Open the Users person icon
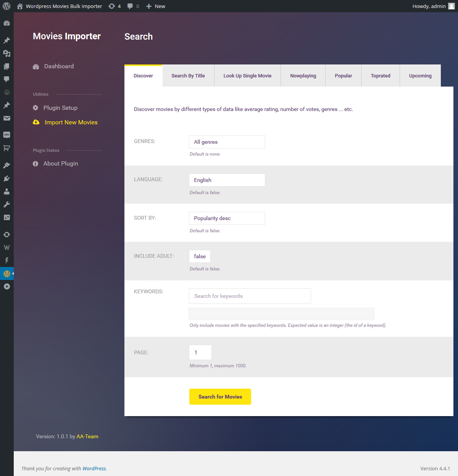458x476 pixels. 6,191
